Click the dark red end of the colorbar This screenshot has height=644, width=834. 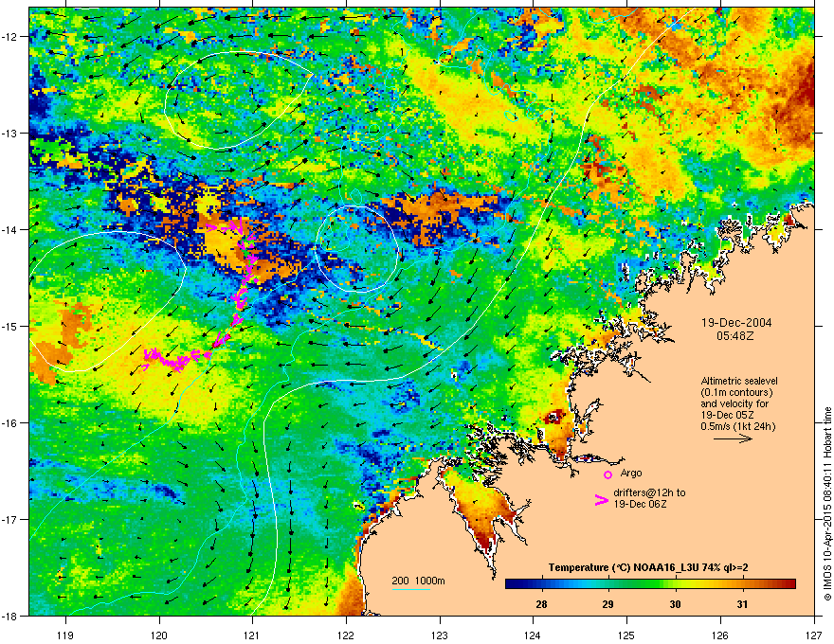click(x=789, y=584)
